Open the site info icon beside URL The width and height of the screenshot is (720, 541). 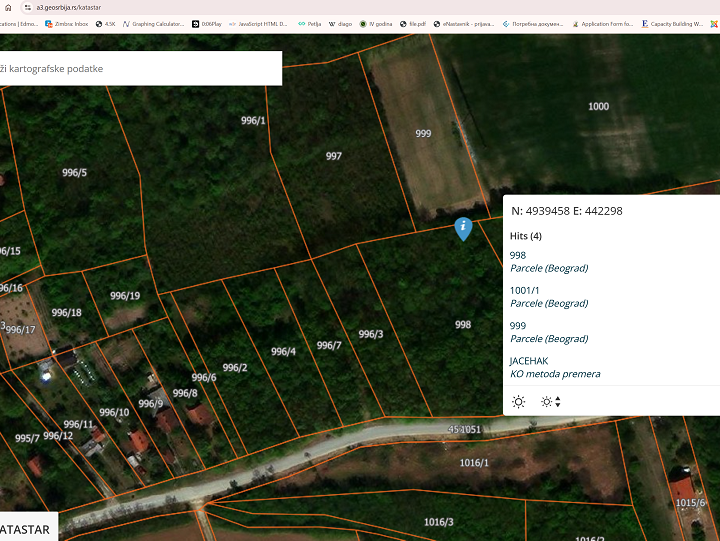coord(28,7)
